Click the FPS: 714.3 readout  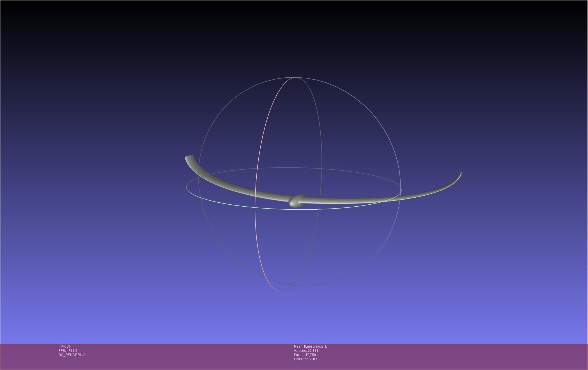tap(68, 351)
